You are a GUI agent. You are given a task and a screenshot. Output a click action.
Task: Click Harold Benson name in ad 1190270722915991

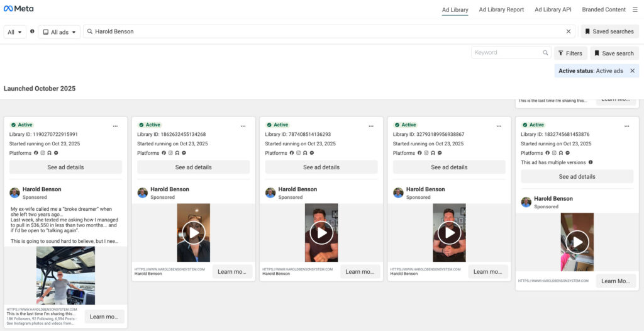[x=42, y=189]
